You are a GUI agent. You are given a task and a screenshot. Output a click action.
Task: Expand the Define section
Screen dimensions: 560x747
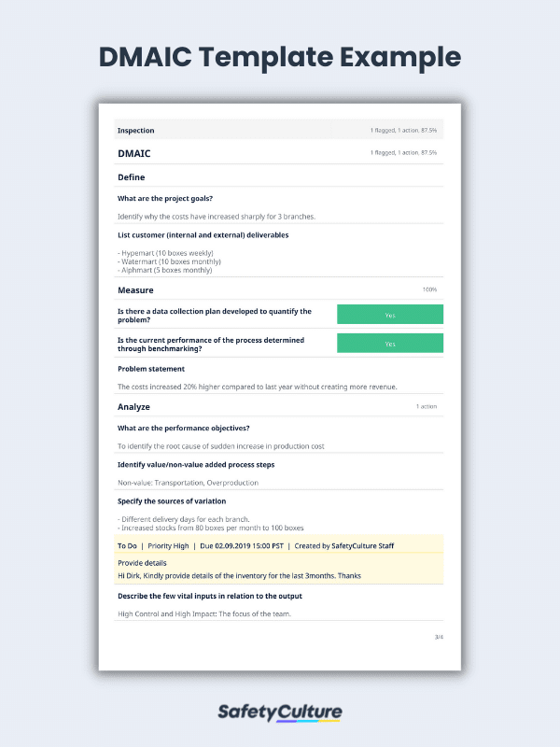point(131,177)
